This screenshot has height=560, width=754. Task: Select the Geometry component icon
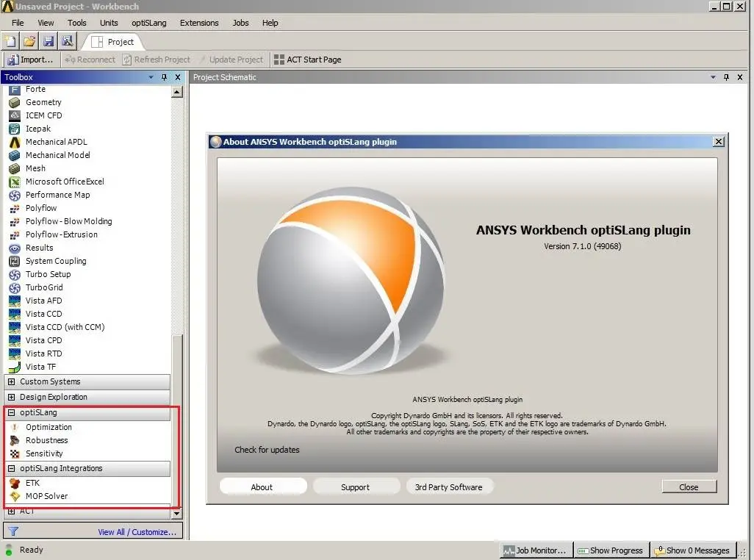[x=15, y=102]
